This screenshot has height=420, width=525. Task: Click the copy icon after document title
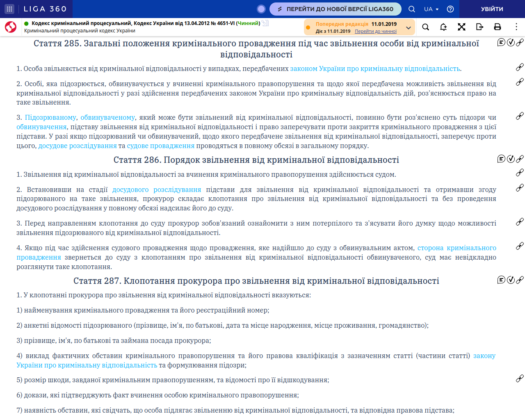pyautogui.click(x=265, y=23)
